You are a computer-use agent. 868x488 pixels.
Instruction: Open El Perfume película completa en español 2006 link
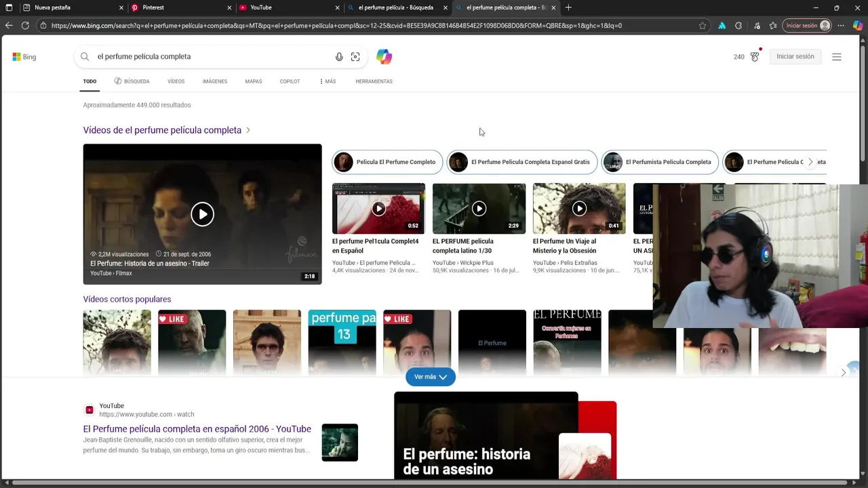click(x=197, y=429)
